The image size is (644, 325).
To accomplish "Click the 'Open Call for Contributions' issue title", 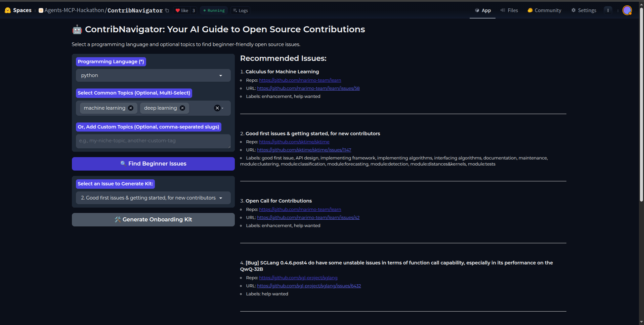I will (278, 201).
